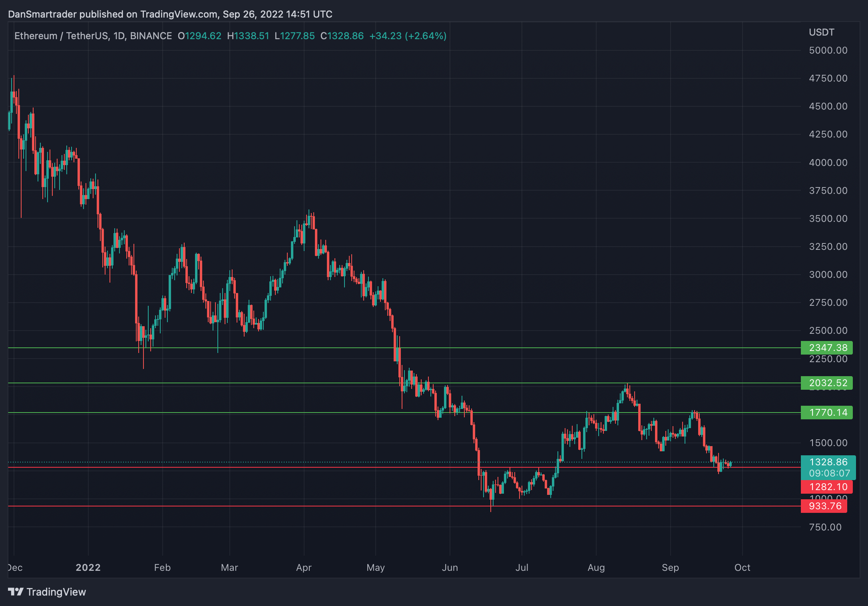Viewport: 868px width, 606px height.
Task: Click the high value H1338.51
Action: pos(248,36)
